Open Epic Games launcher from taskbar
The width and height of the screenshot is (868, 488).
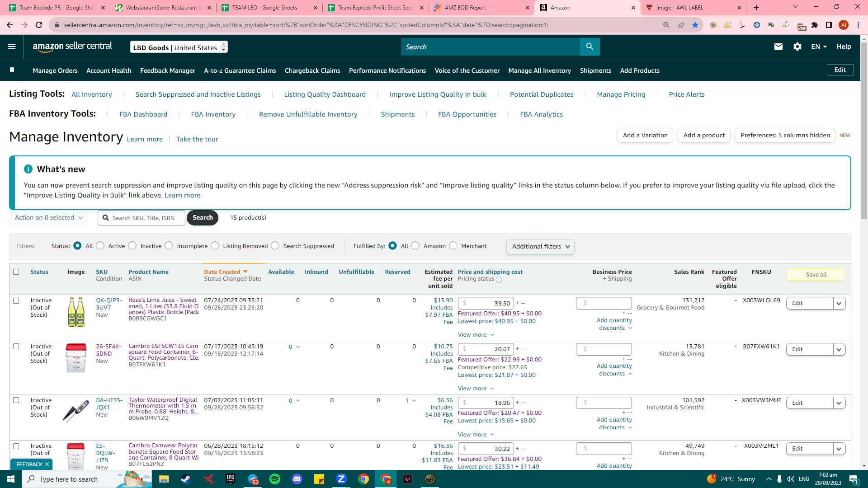tap(231, 479)
